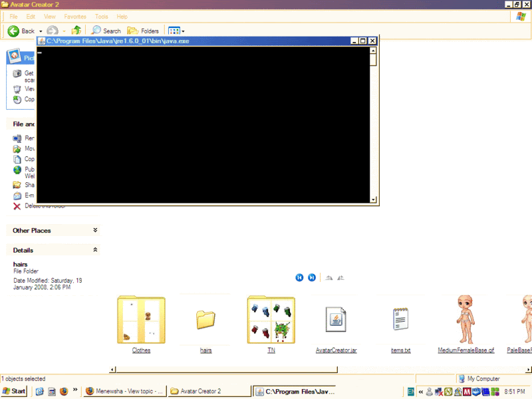Screen dimensions: 532x399
Task: Click the Share this folder icon
Action: (17, 185)
